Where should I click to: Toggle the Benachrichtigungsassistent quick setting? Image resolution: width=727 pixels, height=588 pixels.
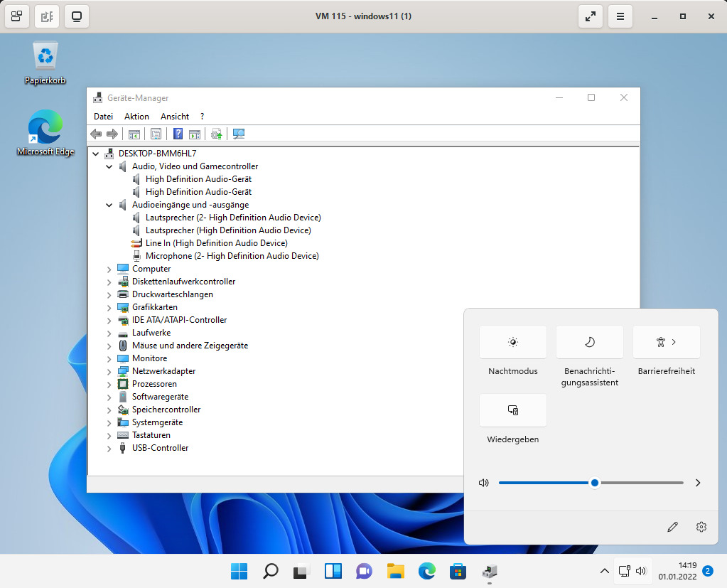(x=590, y=342)
